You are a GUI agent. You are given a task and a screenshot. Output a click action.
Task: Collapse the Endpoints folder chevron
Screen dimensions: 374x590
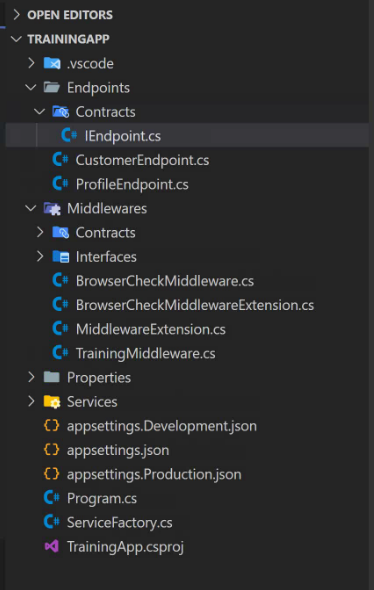[31, 87]
